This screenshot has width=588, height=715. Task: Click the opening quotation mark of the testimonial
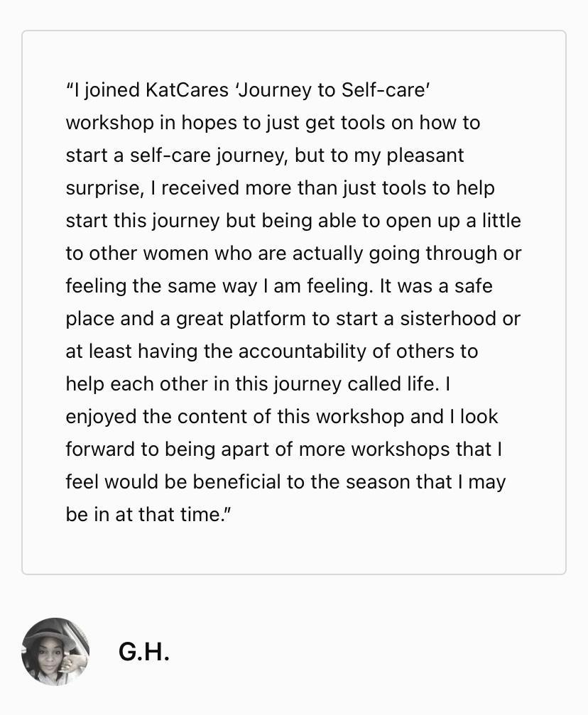tap(70, 90)
